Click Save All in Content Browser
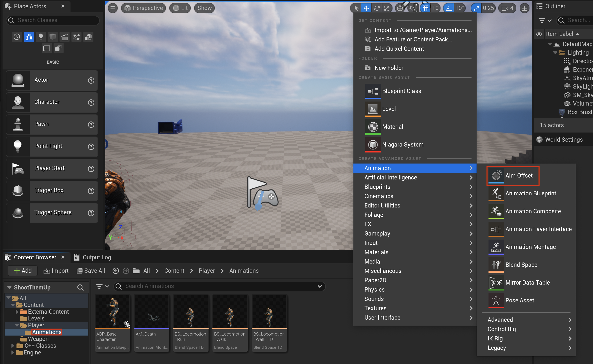Image resolution: width=593 pixels, height=364 pixels. 91,271
